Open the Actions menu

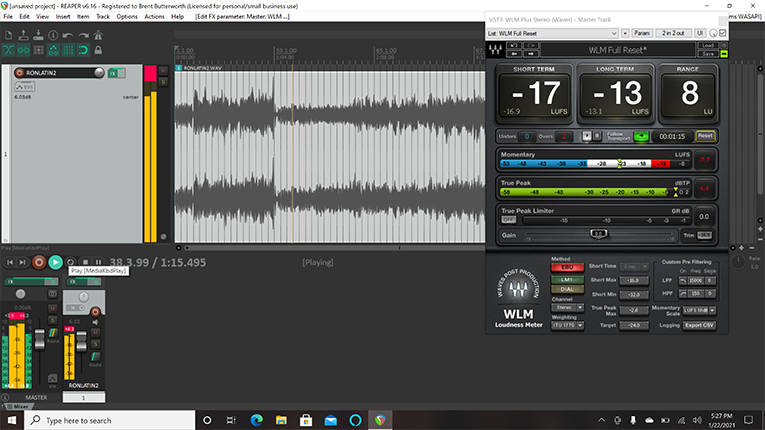(x=154, y=17)
